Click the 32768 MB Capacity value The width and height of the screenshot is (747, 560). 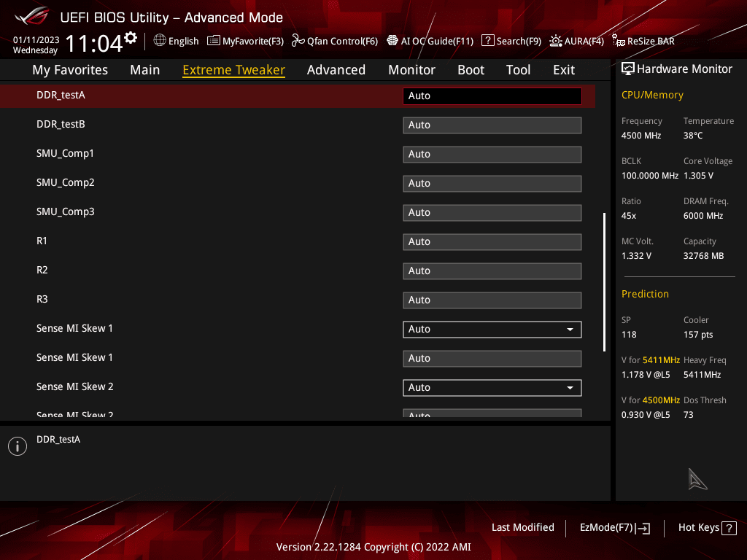pyautogui.click(x=703, y=256)
